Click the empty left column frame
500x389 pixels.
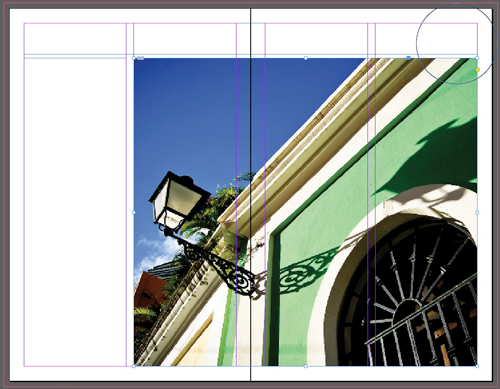point(75,212)
